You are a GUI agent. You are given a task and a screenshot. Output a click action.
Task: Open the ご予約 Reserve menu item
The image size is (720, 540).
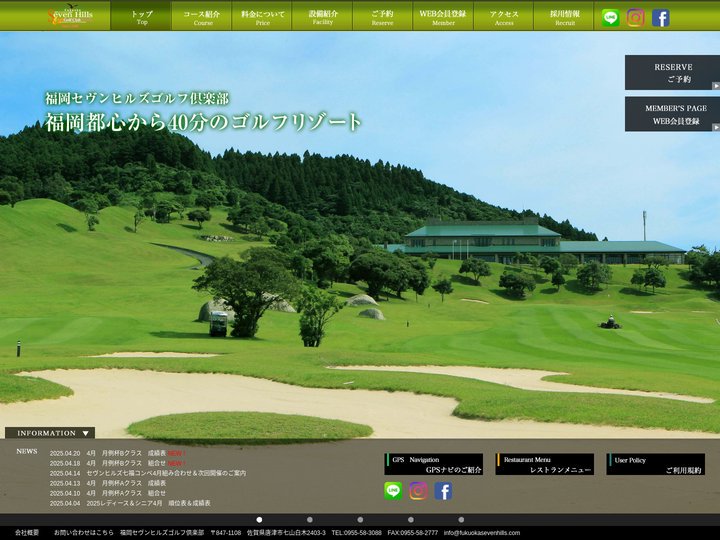coord(382,17)
